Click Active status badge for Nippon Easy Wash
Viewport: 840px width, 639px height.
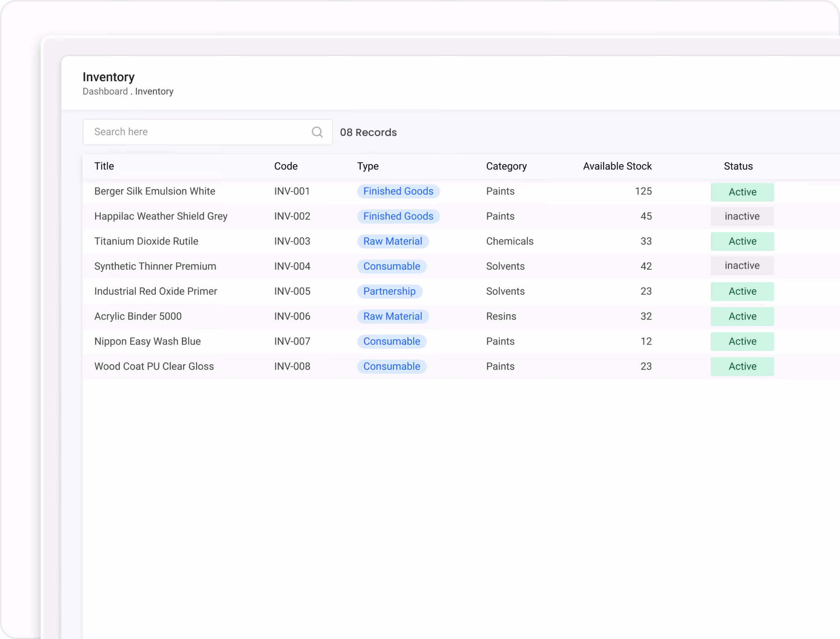(x=742, y=342)
